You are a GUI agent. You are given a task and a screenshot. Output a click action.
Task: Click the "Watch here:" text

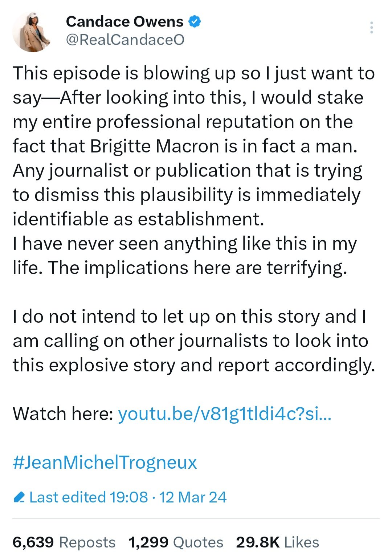63,414
